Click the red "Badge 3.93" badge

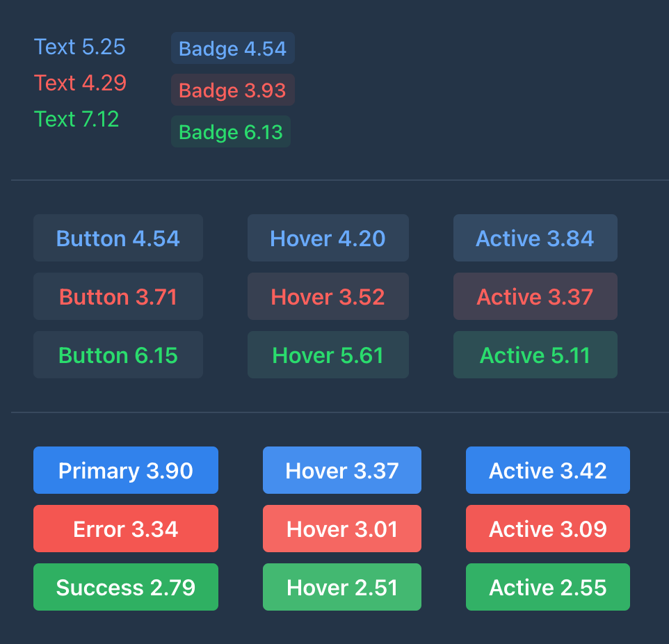tap(232, 90)
